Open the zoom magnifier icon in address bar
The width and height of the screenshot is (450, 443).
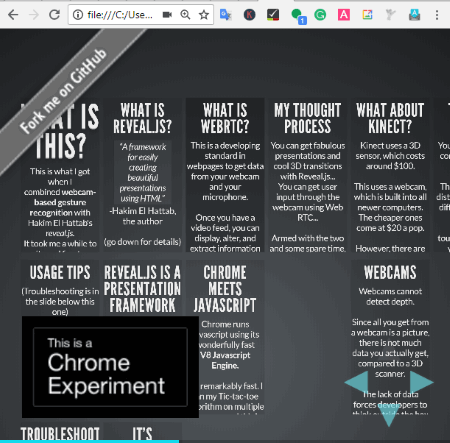click(x=185, y=15)
